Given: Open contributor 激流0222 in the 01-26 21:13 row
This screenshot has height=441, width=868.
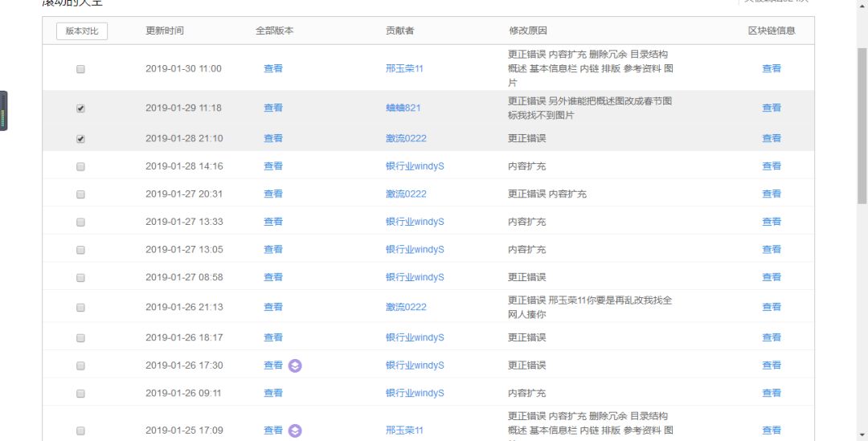Looking at the screenshot, I should (x=406, y=307).
